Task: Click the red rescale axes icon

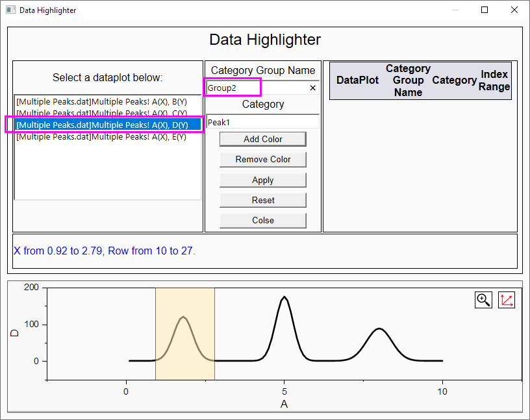Action: click(x=506, y=299)
